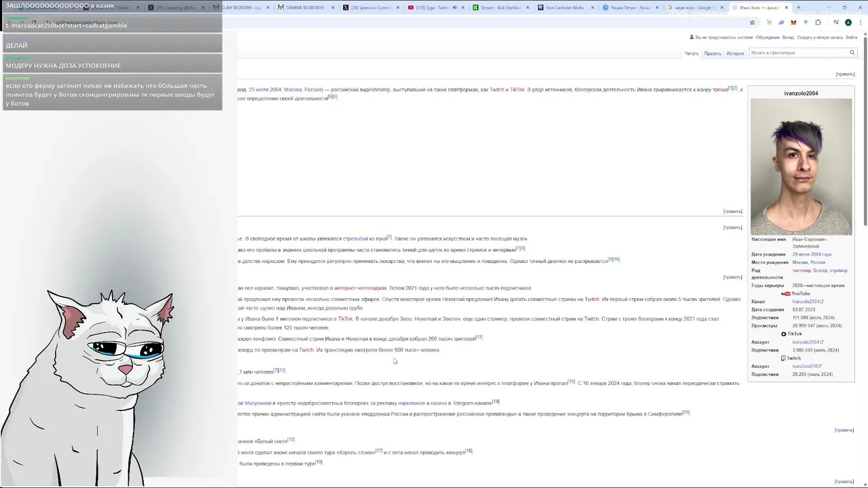
Task: Bookmark this page with the star icon
Action: [752, 22]
